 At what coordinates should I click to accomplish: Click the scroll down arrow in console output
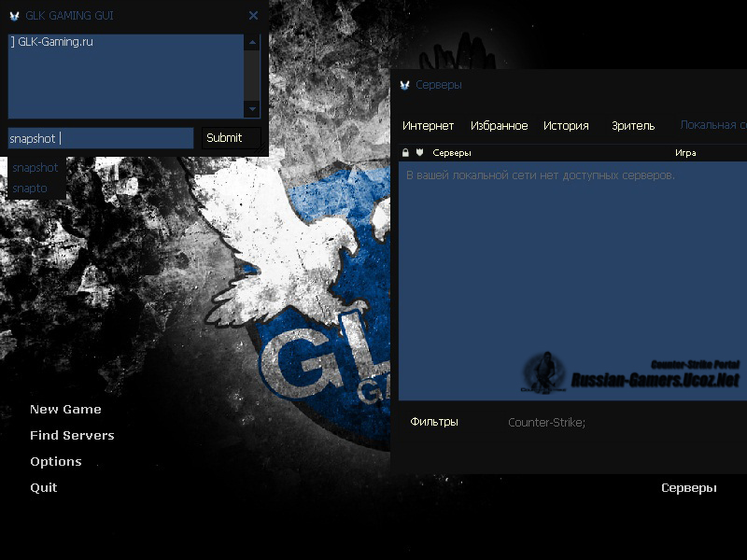tap(252, 109)
